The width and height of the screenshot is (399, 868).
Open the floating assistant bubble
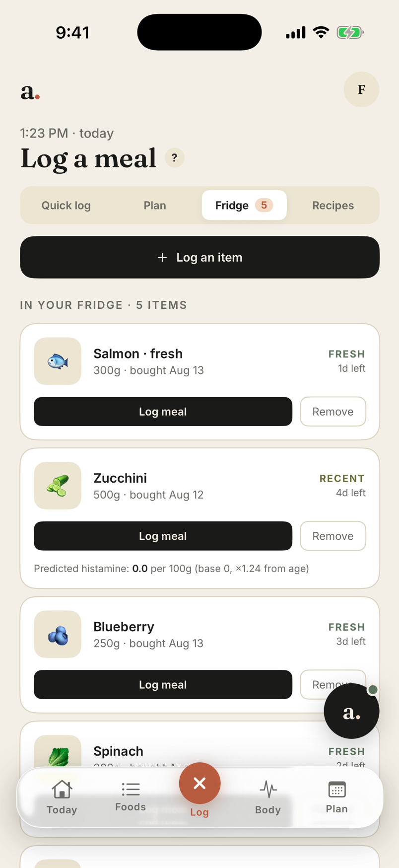[351, 711]
